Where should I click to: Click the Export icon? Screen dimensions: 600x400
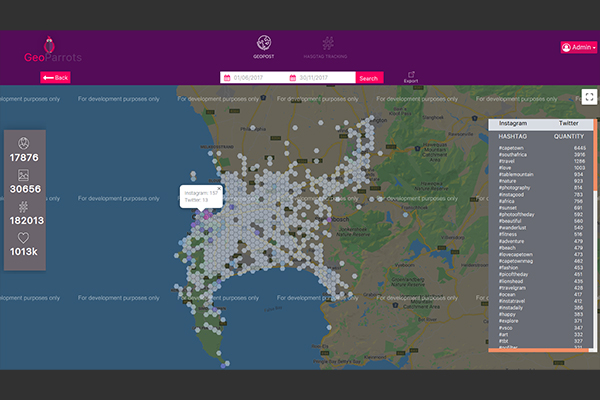click(x=409, y=75)
